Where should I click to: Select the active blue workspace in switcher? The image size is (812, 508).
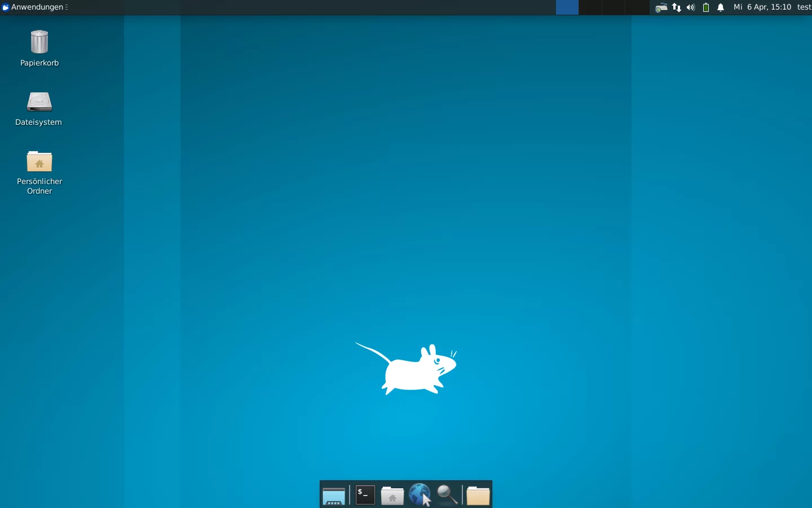click(567, 7)
